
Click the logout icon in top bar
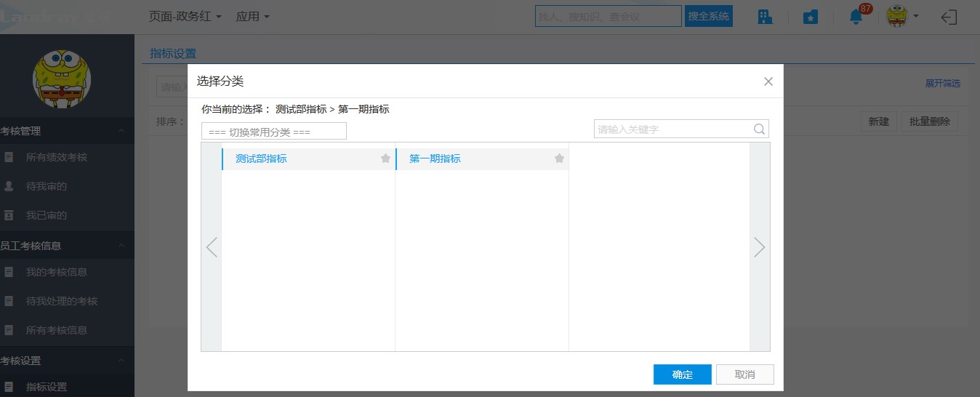949,17
